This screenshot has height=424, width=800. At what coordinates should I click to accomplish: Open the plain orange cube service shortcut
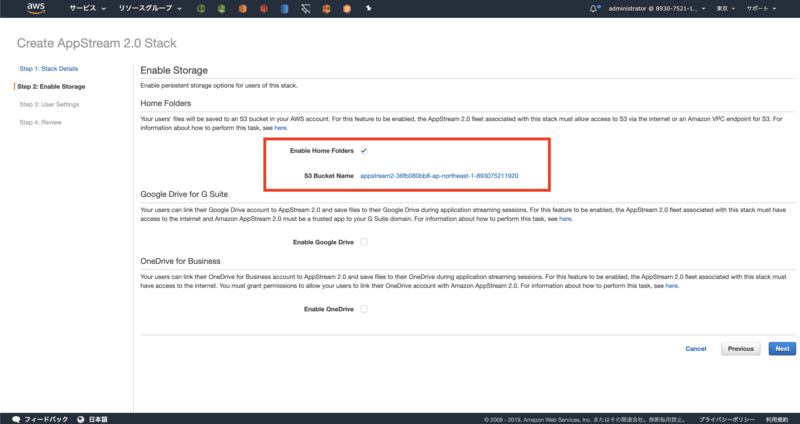click(x=243, y=9)
